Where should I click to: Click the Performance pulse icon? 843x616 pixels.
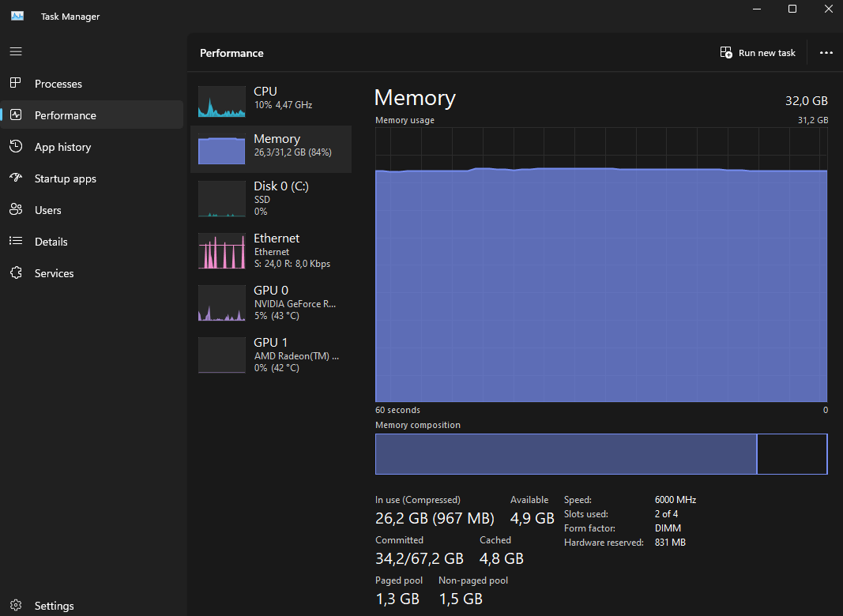tap(16, 115)
